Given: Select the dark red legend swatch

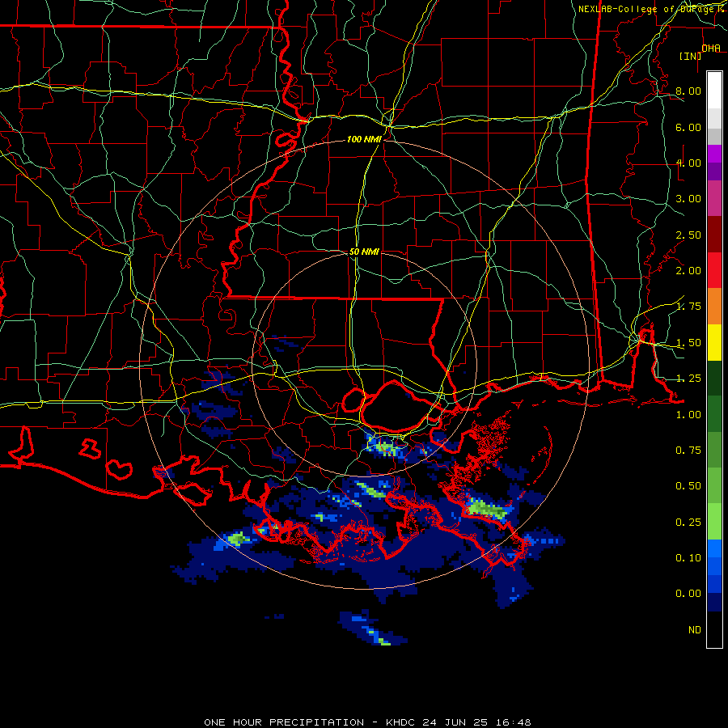Looking at the screenshot, I should pyautogui.click(x=714, y=235).
